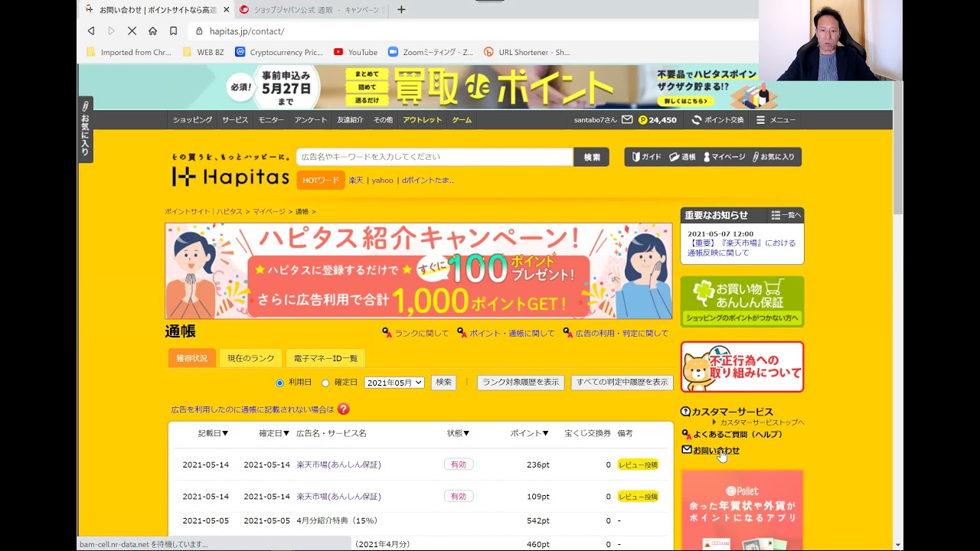Viewport: 980px width, 551px height.
Task: Open 広告の利用・判定に関して help link
Action: (x=616, y=333)
